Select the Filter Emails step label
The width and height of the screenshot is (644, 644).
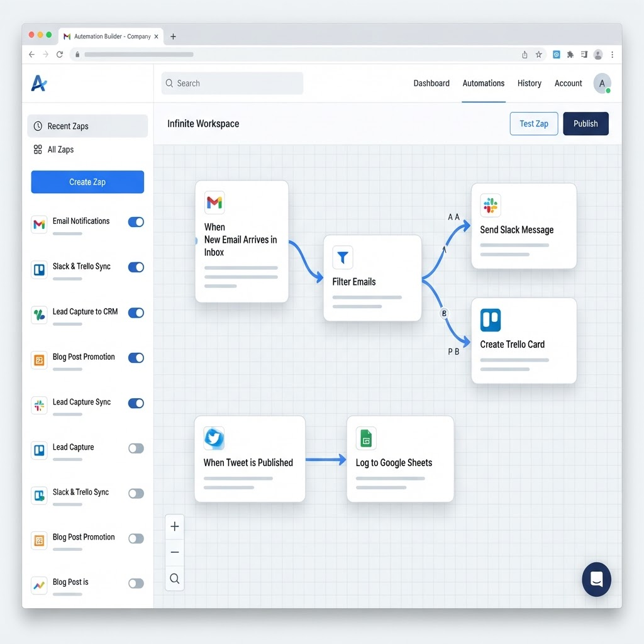354,282
